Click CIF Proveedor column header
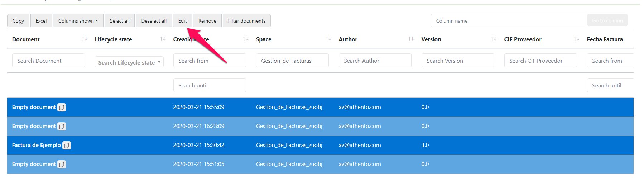Image resolution: width=644 pixels, height=190 pixels. pos(523,39)
